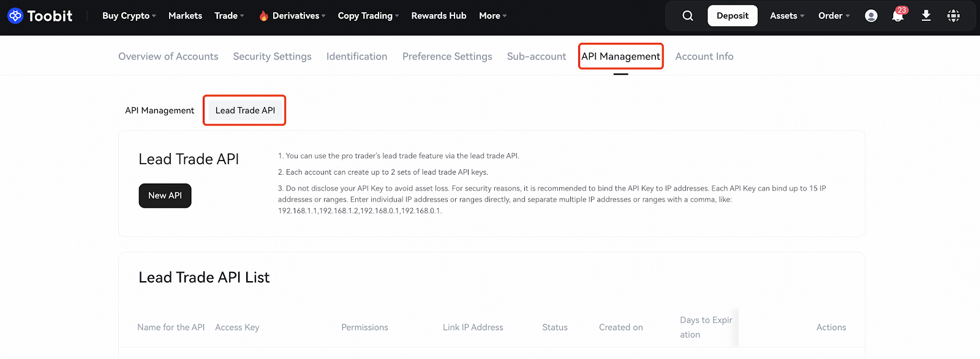Expand the Trade menu dropdown

coord(229,16)
